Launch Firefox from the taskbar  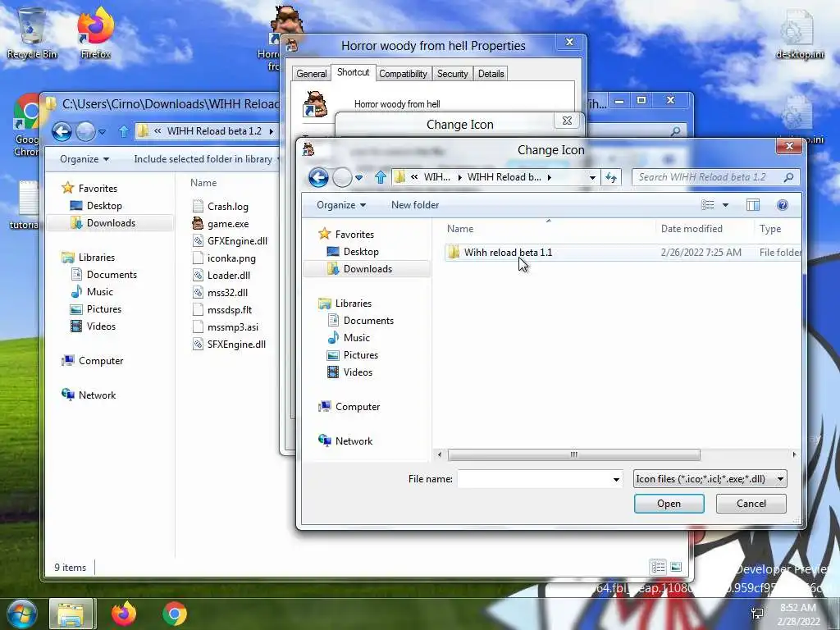124,614
